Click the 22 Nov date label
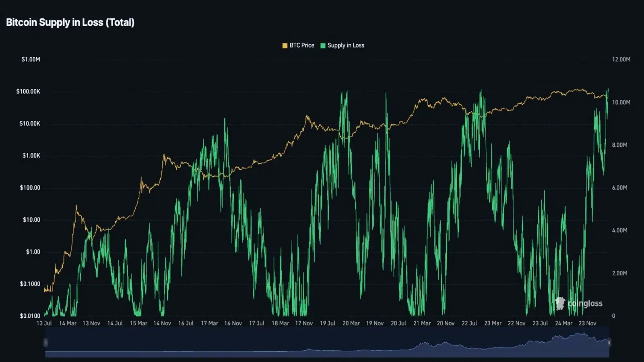The image size is (644, 362). [x=516, y=323]
